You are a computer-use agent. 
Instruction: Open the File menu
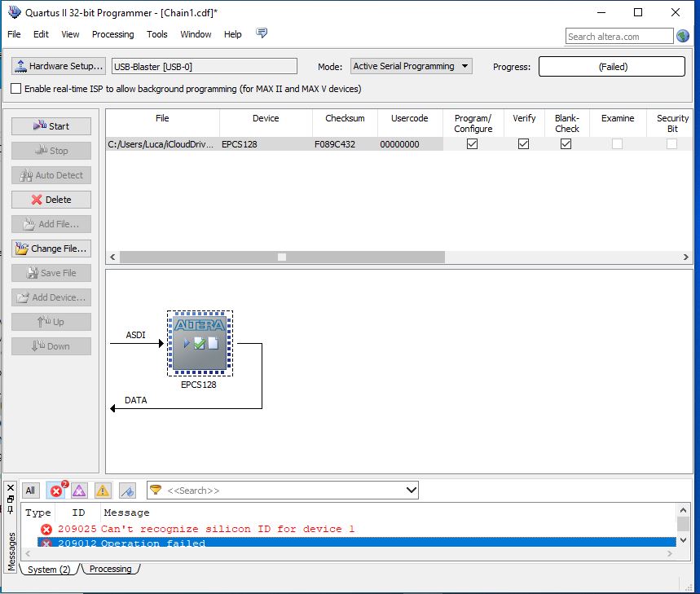coord(14,34)
